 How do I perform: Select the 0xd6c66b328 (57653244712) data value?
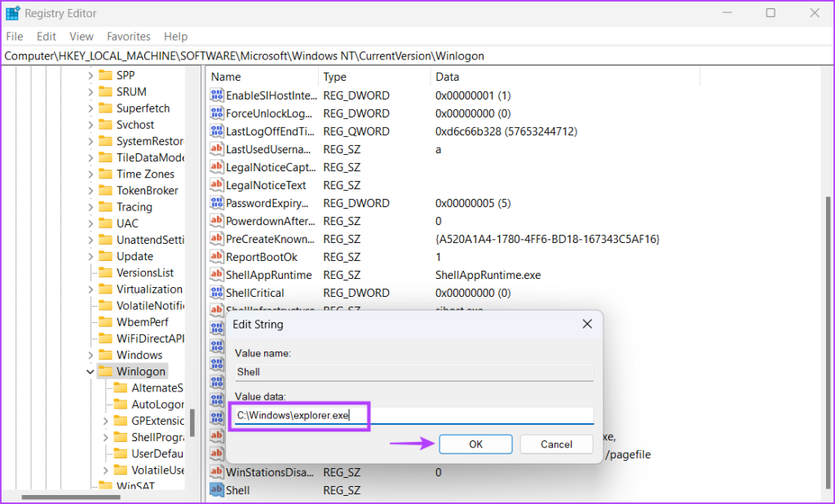tap(506, 131)
